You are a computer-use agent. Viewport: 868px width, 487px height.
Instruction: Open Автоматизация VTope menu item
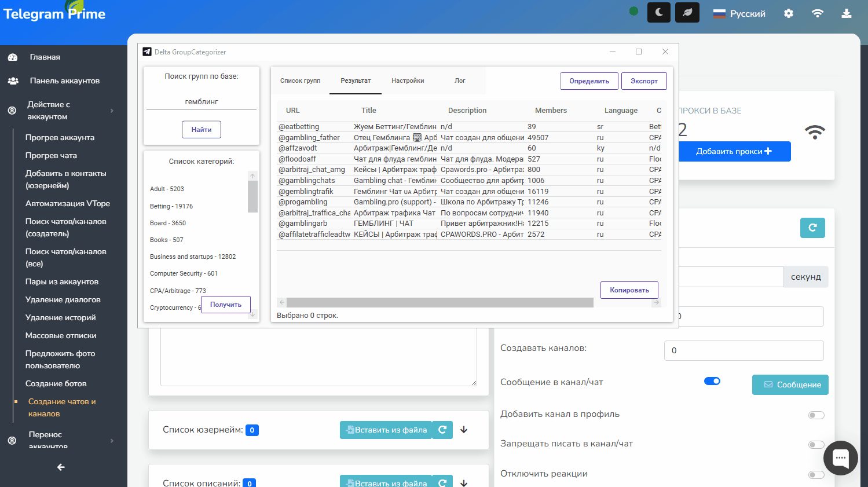[x=68, y=203]
